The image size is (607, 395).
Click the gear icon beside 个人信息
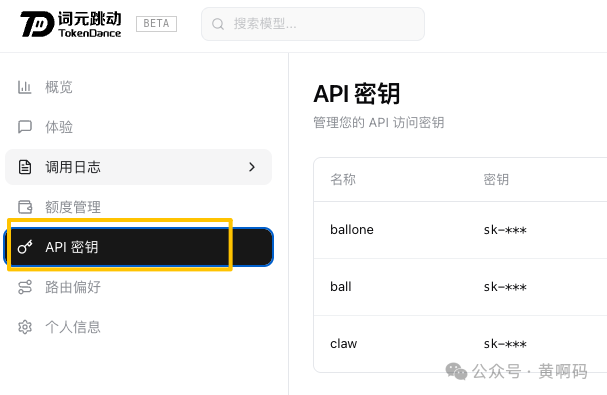[x=25, y=327]
